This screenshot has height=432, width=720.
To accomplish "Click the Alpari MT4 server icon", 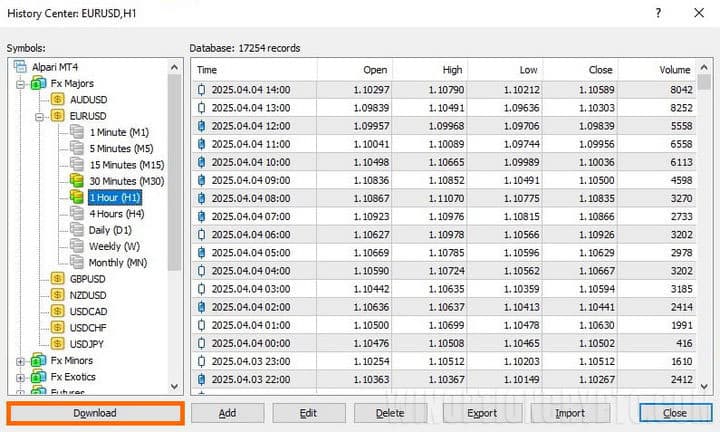I will click(x=20, y=67).
